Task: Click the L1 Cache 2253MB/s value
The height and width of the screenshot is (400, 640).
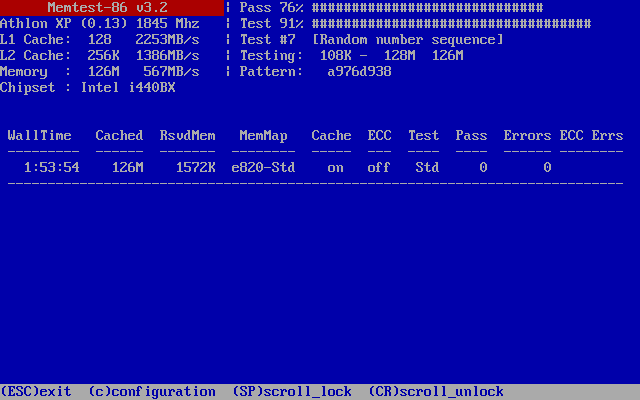Action: [x=167, y=40]
